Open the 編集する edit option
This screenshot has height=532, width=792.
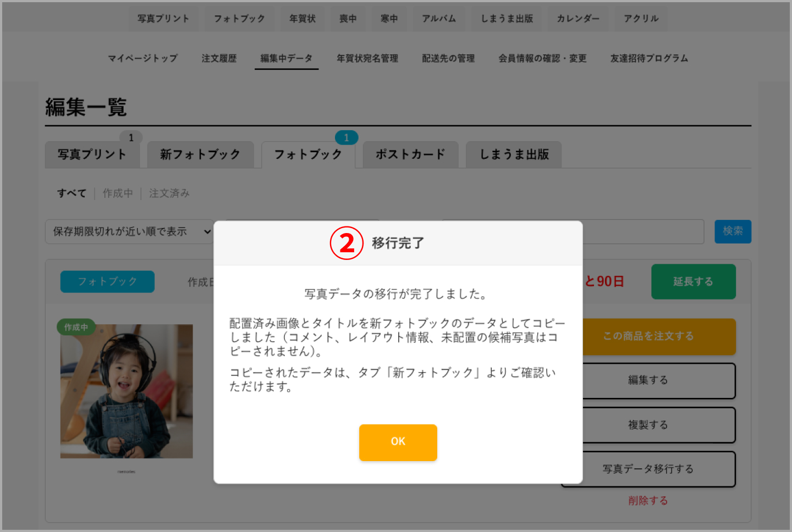click(647, 380)
